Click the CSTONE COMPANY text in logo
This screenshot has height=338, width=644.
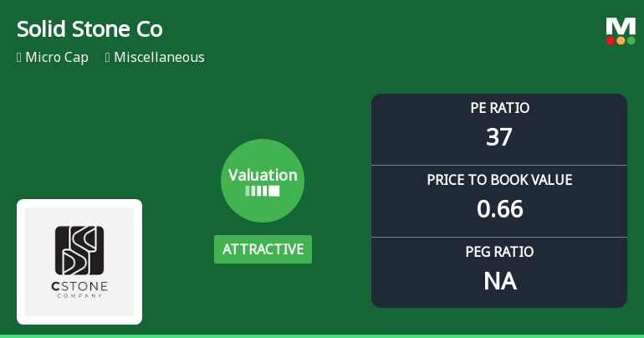[x=79, y=290]
